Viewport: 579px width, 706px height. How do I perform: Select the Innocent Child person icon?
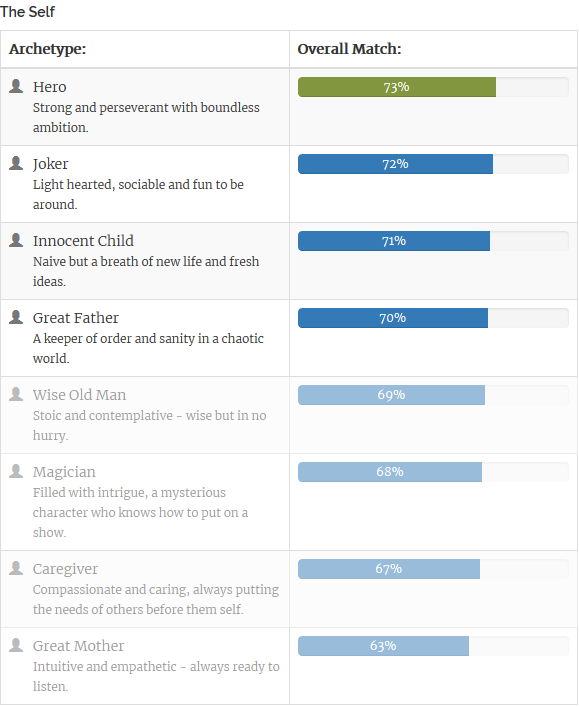[x=16, y=240]
